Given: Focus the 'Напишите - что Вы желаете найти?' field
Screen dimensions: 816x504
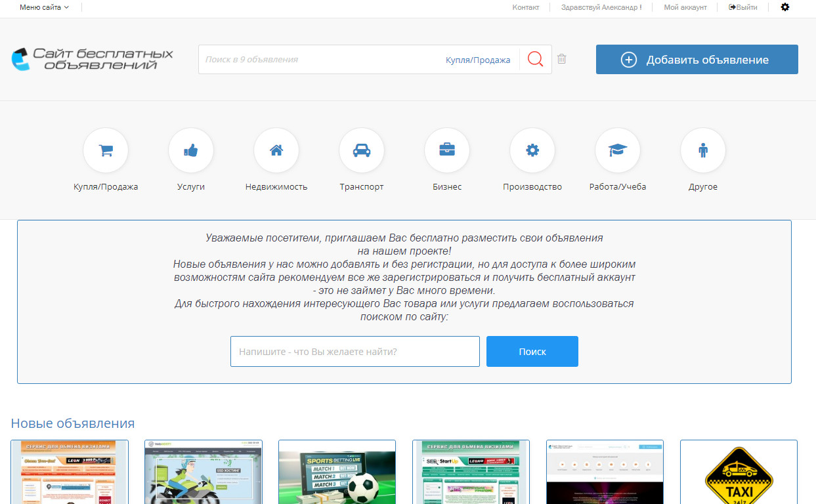Looking at the screenshot, I should click(x=354, y=352).
